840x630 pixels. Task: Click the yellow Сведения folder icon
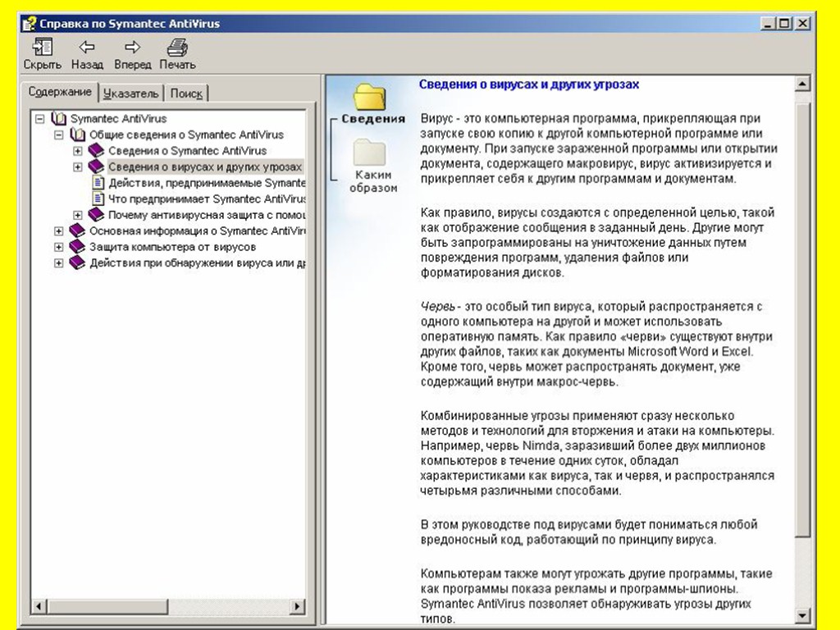click(370, 97)
